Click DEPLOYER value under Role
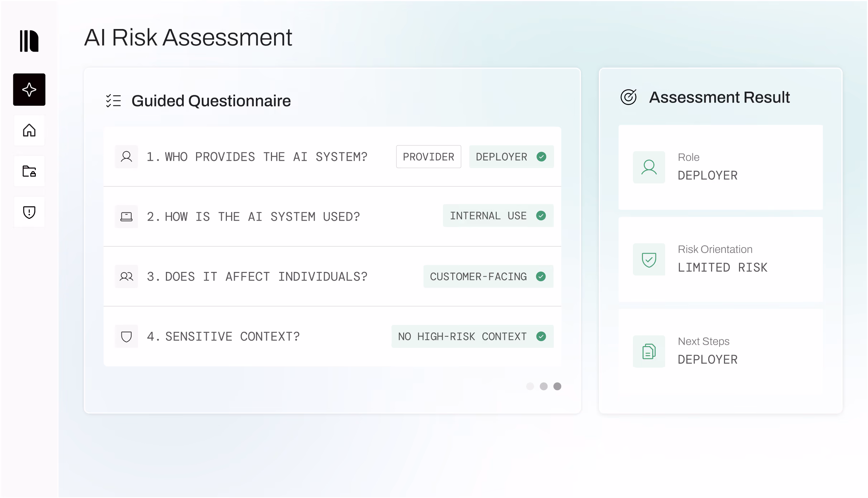Viewport: 868px width, 498px height. point(707,176)
